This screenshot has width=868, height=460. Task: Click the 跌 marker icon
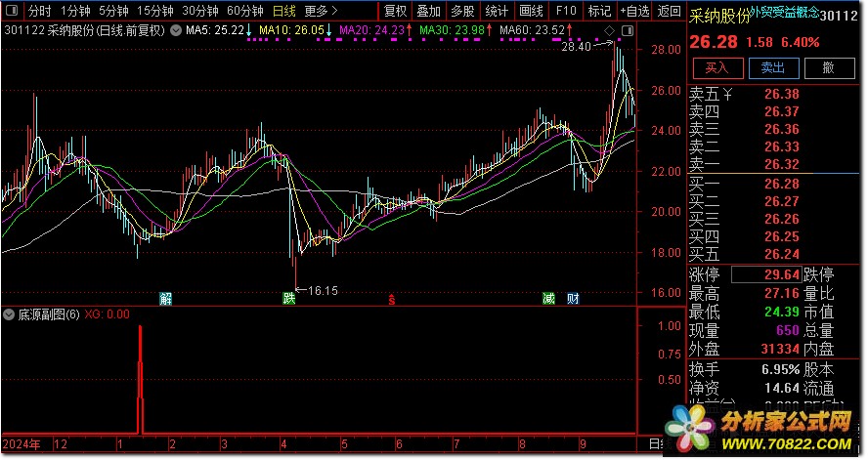pos(289,299)
